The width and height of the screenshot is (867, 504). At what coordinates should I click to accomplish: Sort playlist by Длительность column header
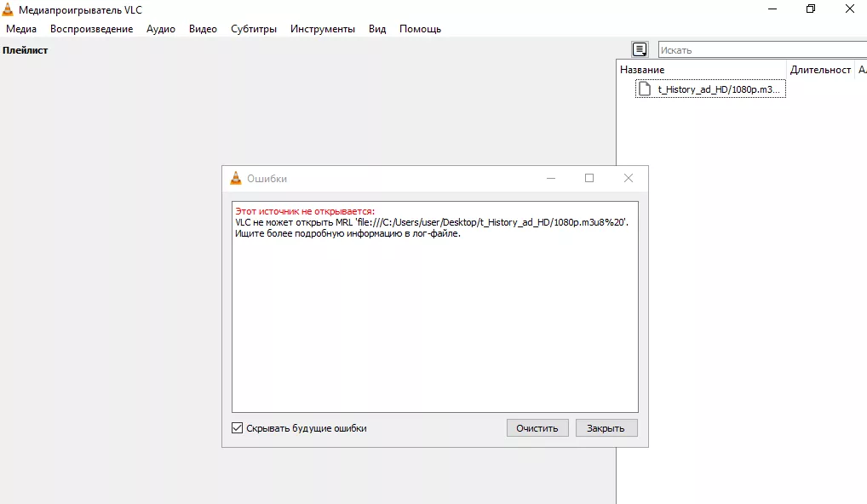pyautogui.click(x=820, y=70)
